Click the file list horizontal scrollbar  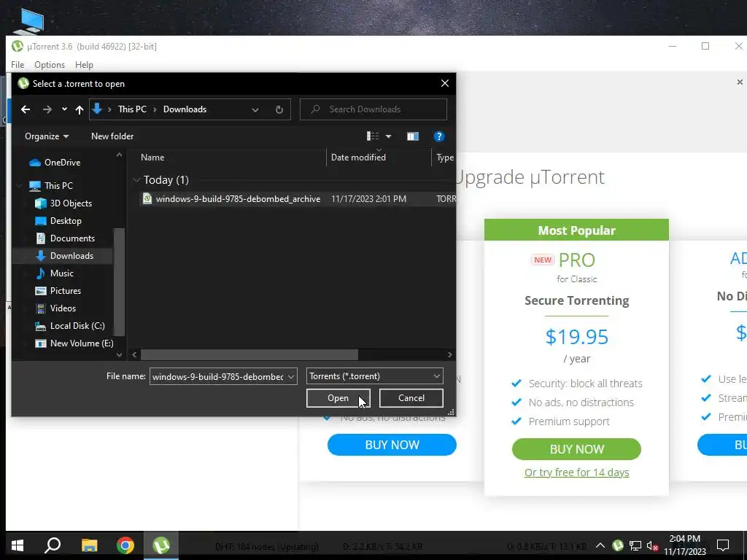tap(249, 355)
